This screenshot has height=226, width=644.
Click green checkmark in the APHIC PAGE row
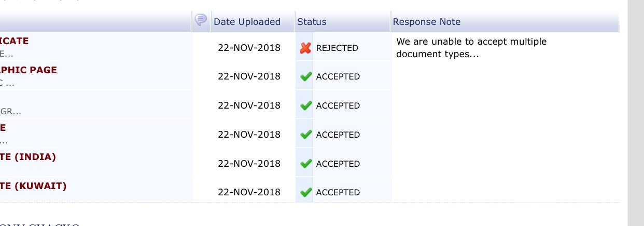click(305, 76)
